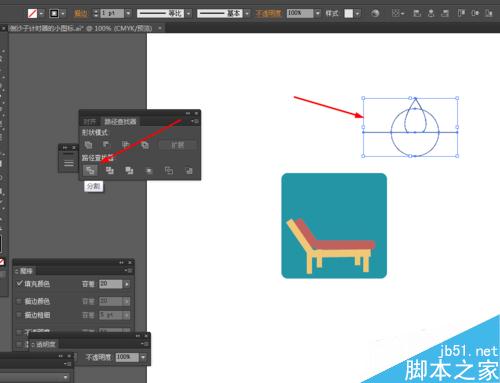500x383 pixels.
Task: Open the Align To selection icon dropdown
Action: (398, 13)
